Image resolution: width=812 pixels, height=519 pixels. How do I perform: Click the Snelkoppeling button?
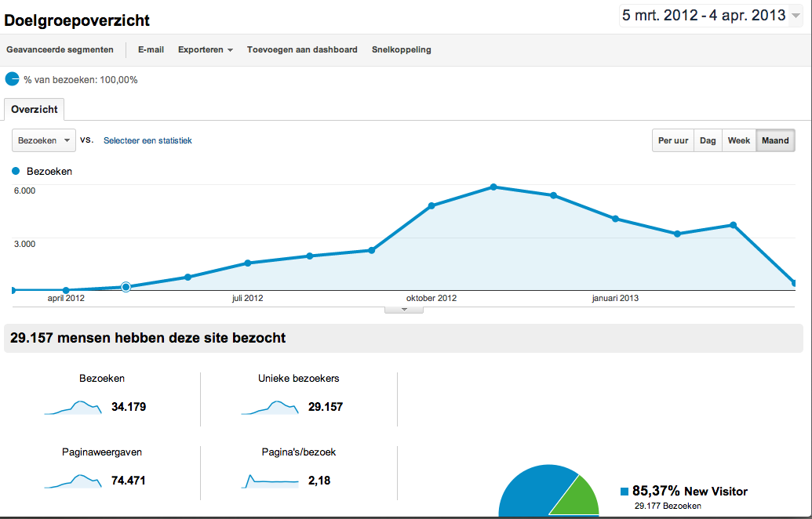[402, 49]
